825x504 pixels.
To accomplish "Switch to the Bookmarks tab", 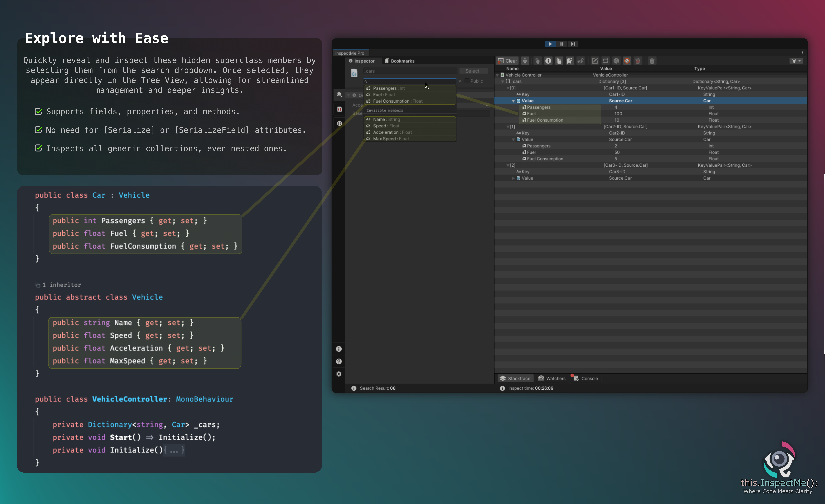I will (x=400, y=61).
